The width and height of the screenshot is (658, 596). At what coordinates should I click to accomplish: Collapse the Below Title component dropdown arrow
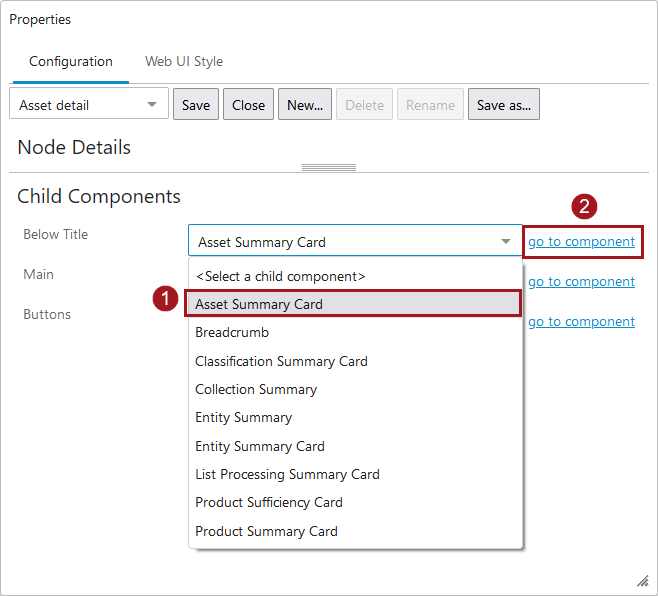(x=505, y=242)
